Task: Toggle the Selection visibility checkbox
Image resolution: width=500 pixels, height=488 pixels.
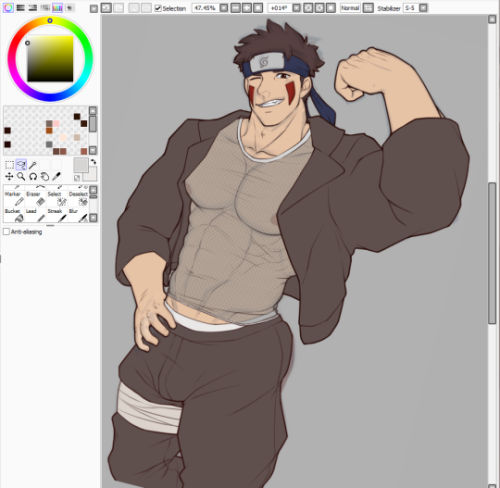Action: 158,8
